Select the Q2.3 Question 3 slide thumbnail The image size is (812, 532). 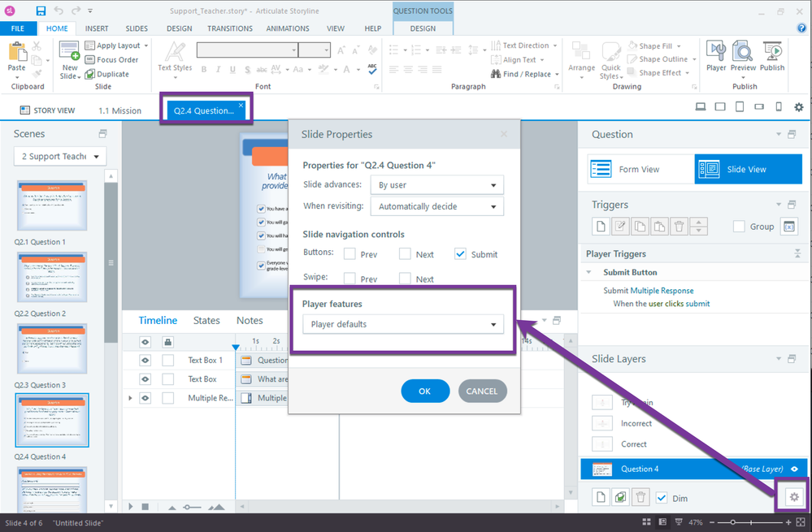point(52,348)
